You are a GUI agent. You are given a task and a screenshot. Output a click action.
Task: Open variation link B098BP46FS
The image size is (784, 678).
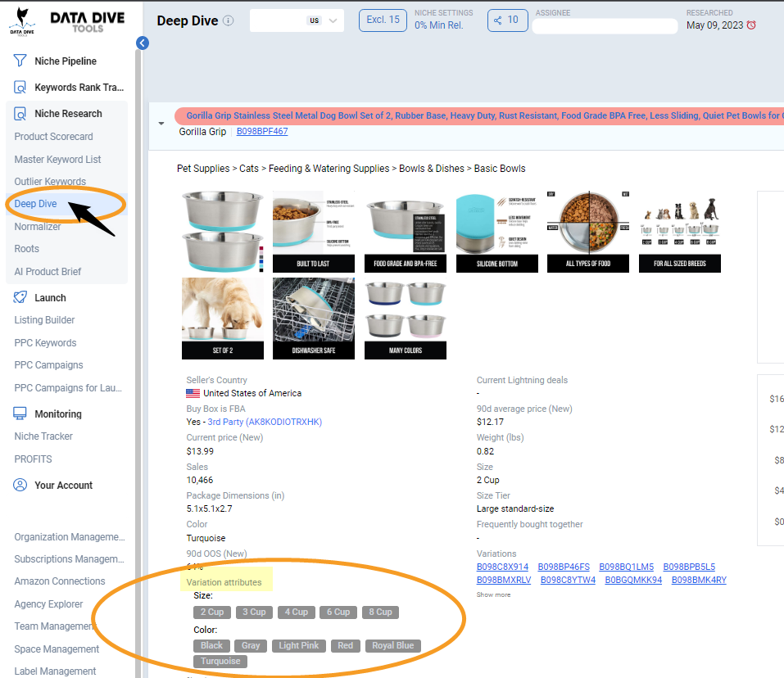click(x=564, y=567)
